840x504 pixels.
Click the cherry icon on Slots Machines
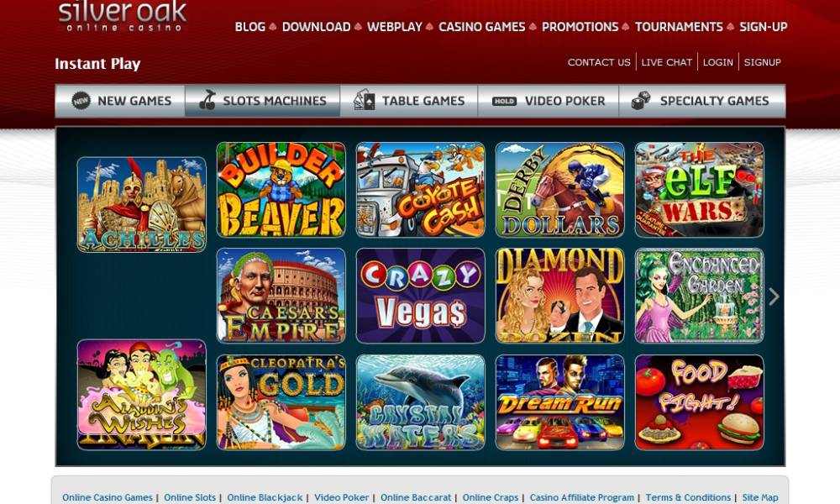click(207, 100)
